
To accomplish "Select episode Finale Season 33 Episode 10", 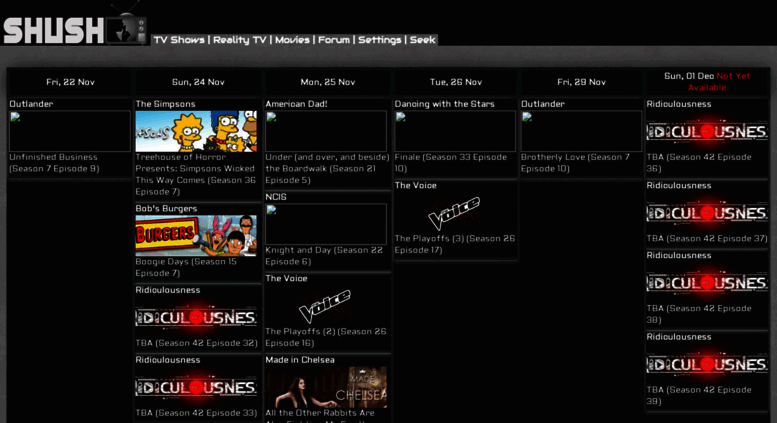I will (x=451, y=163).
